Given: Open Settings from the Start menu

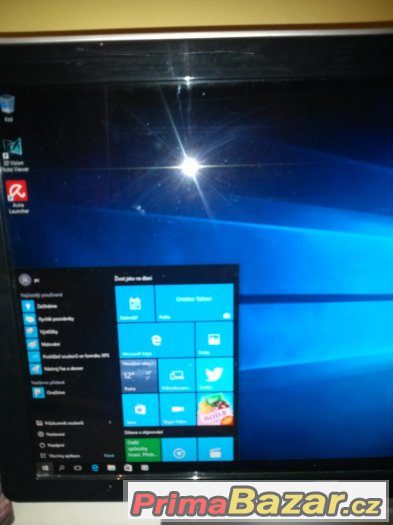Looking at the screenshot, I should [51, 434].
